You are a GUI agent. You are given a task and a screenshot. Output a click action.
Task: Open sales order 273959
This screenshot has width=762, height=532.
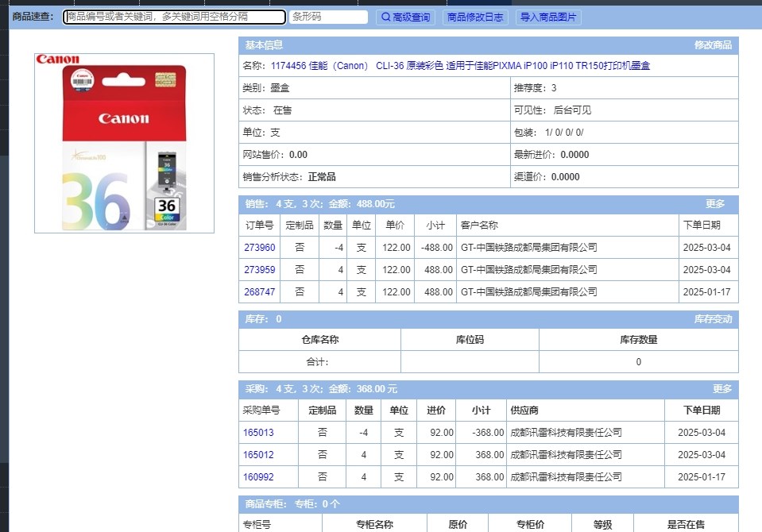[x=260, y=270]
